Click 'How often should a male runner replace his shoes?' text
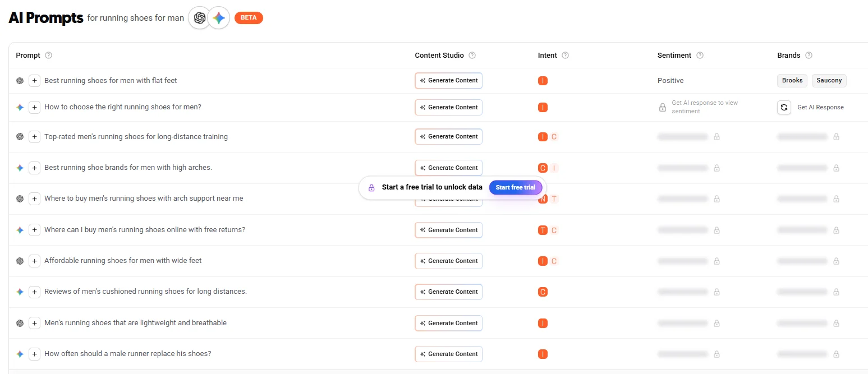Screen dimensions: 868x374 (x=128, y=354)
